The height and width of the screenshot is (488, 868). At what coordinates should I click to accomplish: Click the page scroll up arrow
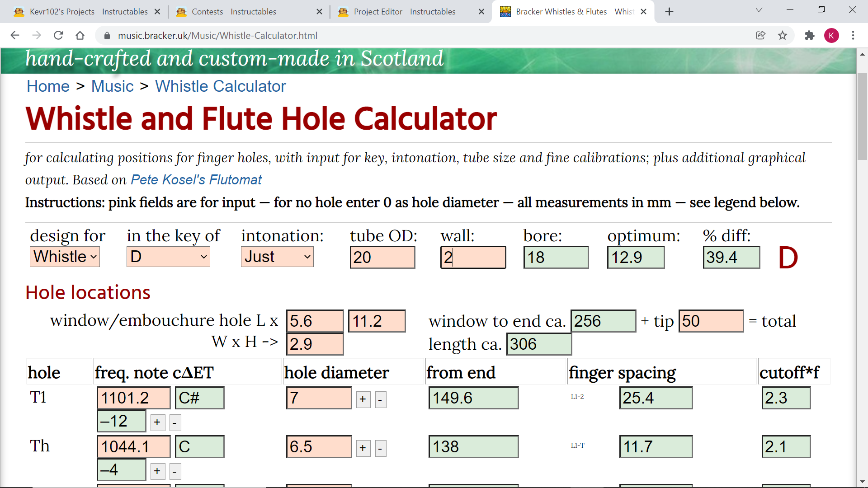click(862, 54)
